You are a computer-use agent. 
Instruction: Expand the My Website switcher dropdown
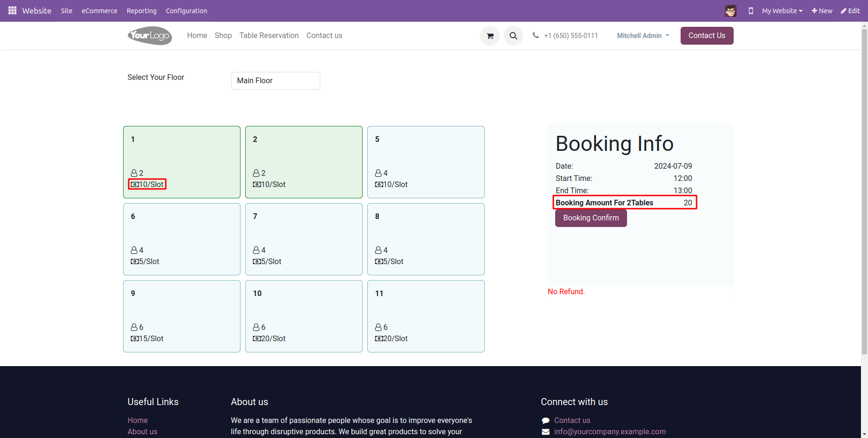point(782,11)
